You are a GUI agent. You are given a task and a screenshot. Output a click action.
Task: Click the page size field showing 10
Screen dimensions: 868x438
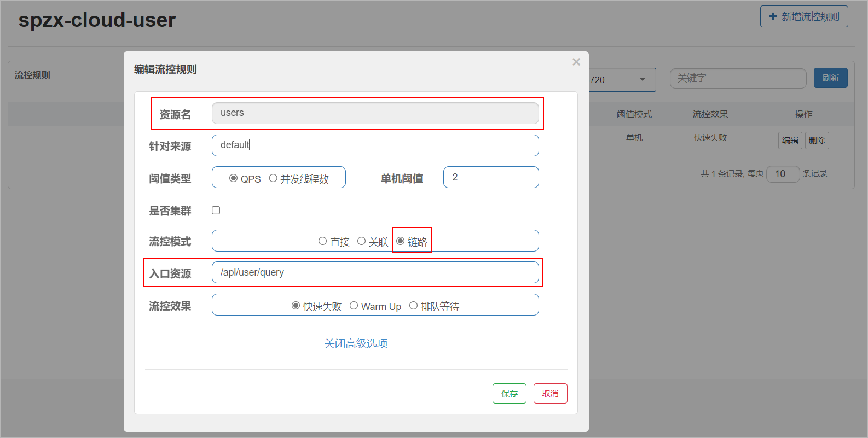(x=783, y=174)
